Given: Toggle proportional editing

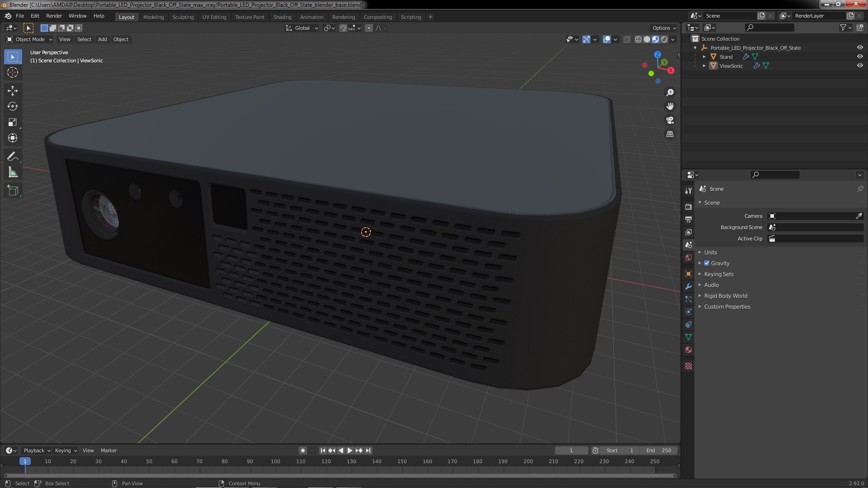Looking at the screenshot, I should point(369,28).
